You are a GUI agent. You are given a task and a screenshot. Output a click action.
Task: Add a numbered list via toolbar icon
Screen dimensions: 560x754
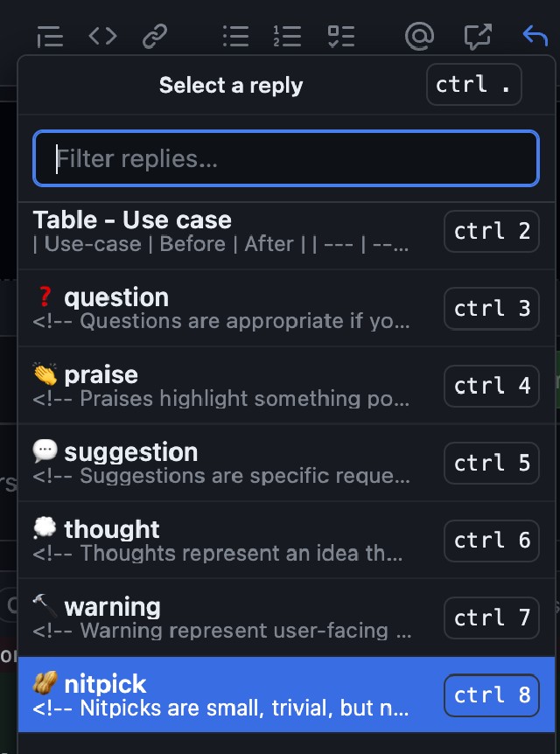point(287,37)
